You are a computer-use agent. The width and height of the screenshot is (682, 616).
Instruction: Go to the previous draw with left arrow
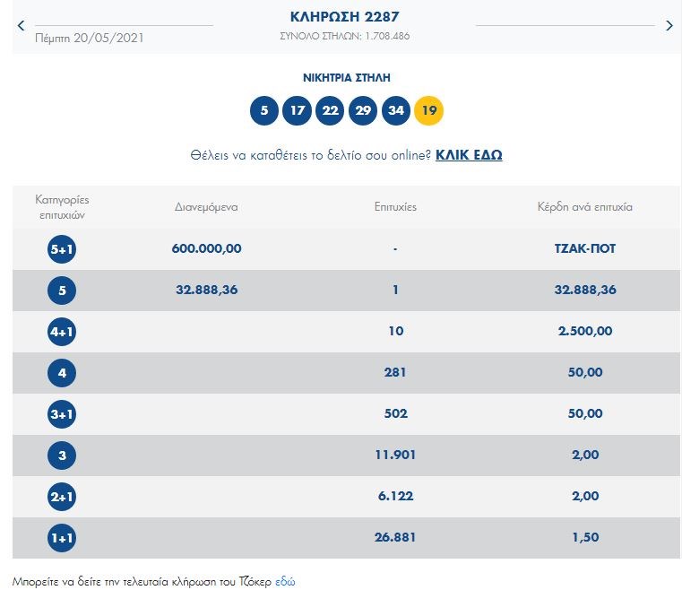point(22,26)
